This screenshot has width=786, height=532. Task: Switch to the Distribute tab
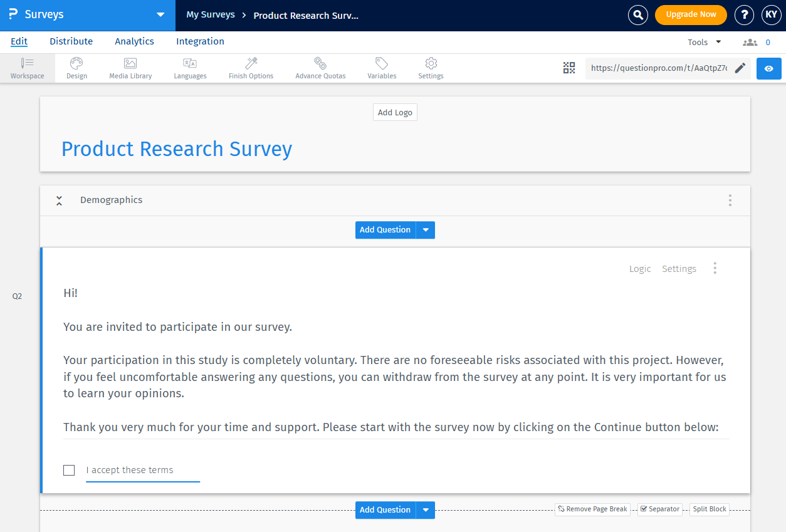click(71, 41)
